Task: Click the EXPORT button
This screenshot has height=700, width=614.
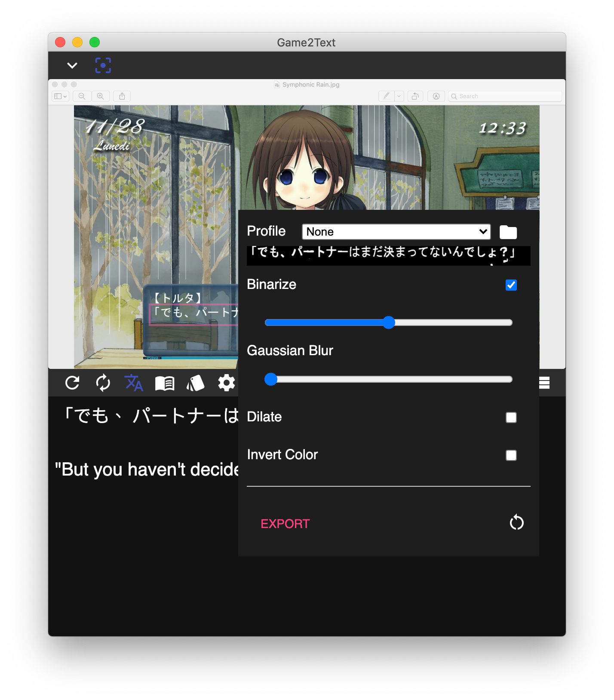Action: 285,524
